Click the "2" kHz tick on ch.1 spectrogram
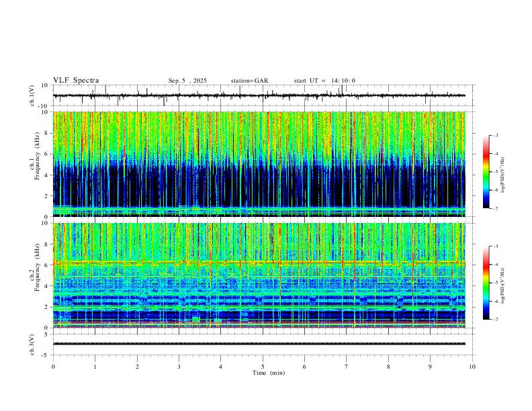This screenshot has width=532, height=411. click(47, 196)
